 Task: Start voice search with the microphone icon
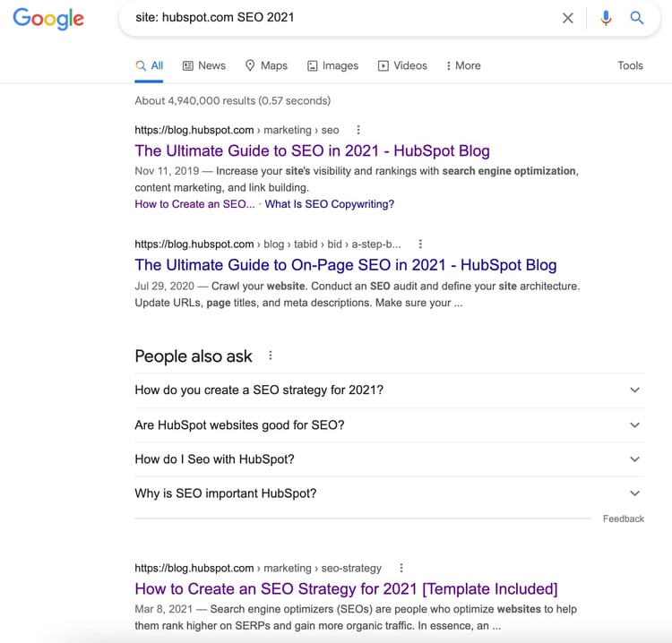pyautogui.click(x=606, y=18)
